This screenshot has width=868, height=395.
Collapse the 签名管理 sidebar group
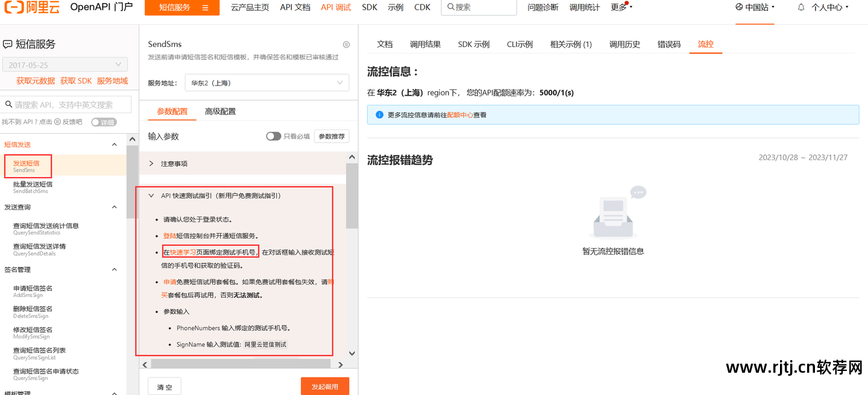click(115, 270)
